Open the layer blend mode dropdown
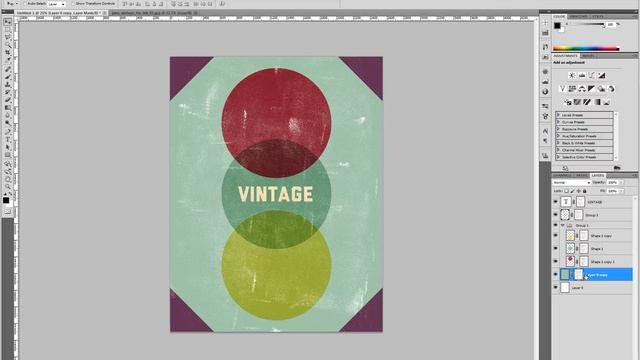 coord(571,182)
